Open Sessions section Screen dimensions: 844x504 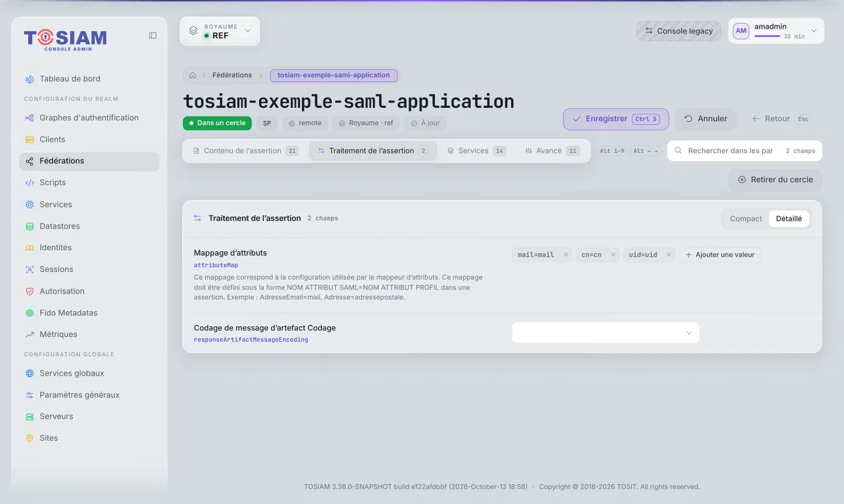(89, 270)
